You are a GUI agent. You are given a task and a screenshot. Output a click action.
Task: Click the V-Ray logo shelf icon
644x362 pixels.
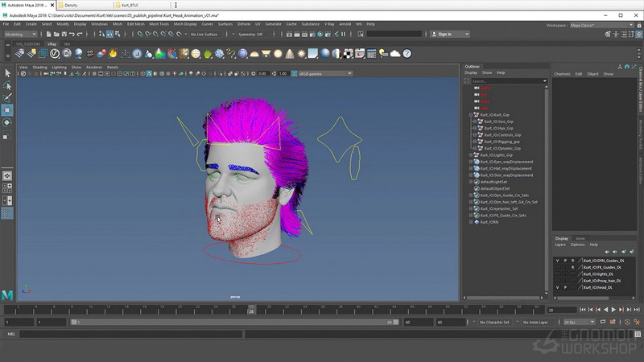pyautogui.click(x=55, y=53)
